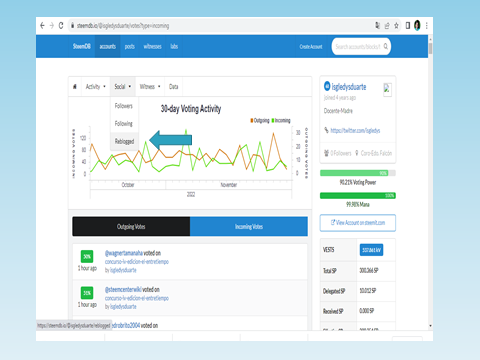
Task: Open the Chrome profile avatar
Action: [417, 25]
